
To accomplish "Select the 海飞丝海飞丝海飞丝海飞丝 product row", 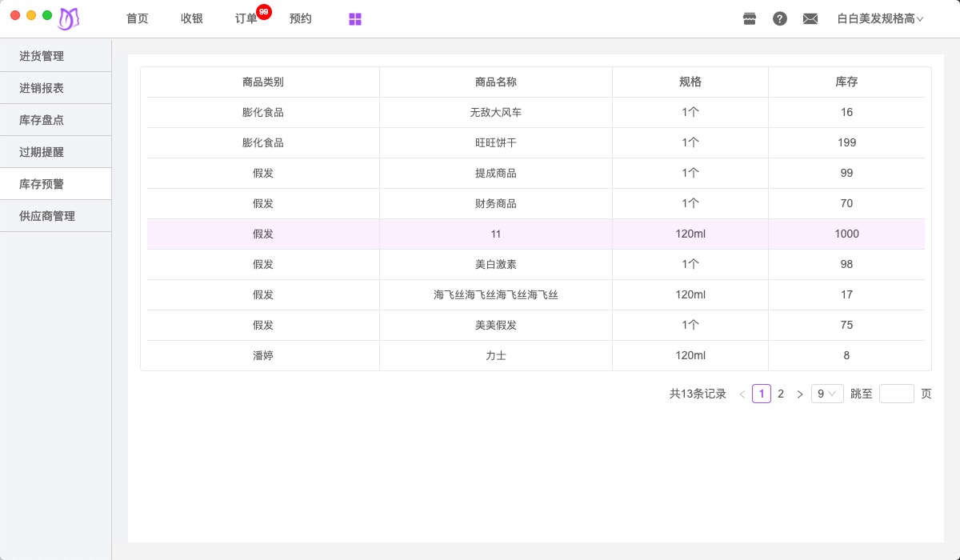I will [x=496, y=294].
